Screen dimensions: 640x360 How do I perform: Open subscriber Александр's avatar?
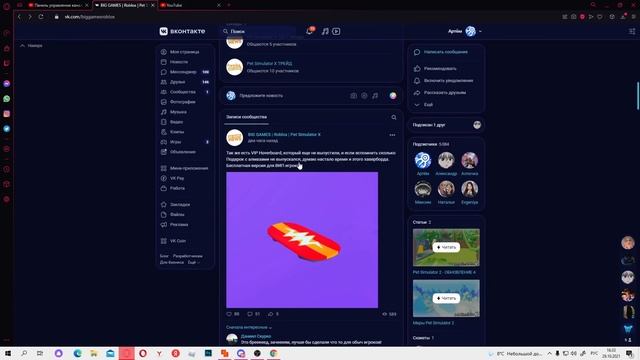(x=446, y=160)
